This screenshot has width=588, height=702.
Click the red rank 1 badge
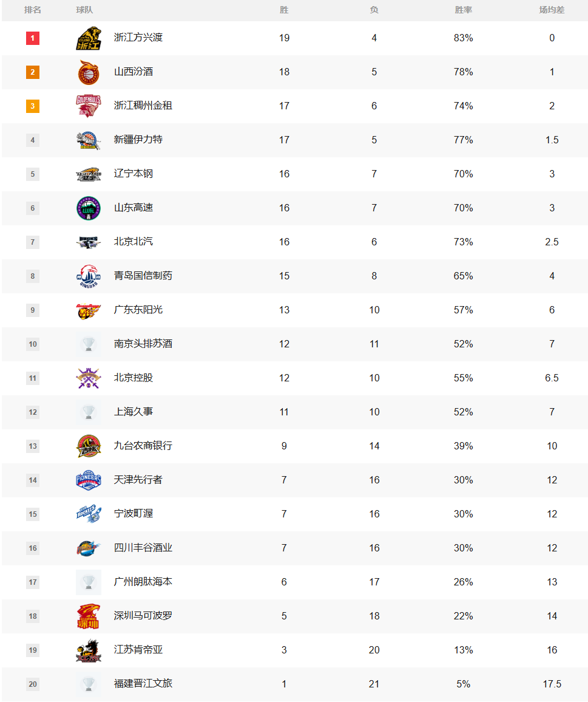(33, 38)
